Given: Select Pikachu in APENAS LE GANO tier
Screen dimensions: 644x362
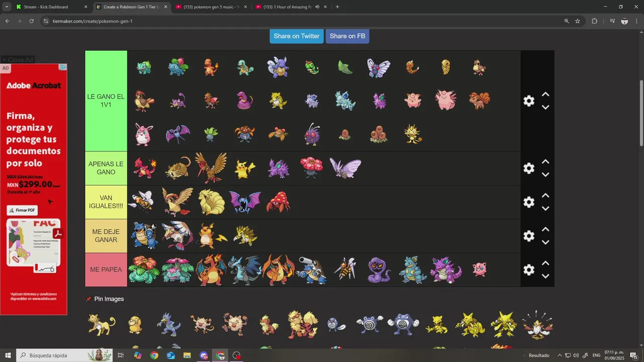Looking at the screenshot, I should click(245, 168).
